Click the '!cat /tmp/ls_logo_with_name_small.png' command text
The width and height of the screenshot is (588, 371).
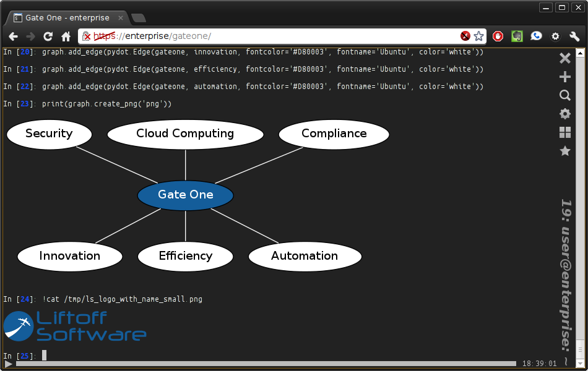click(x=123, y=299)
